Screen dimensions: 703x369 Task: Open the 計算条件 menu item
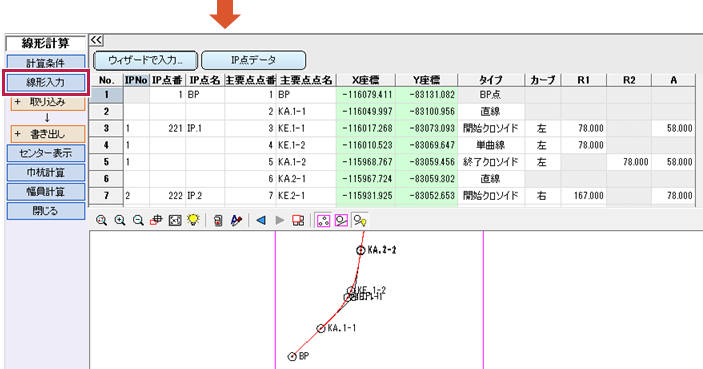point(46,63)
